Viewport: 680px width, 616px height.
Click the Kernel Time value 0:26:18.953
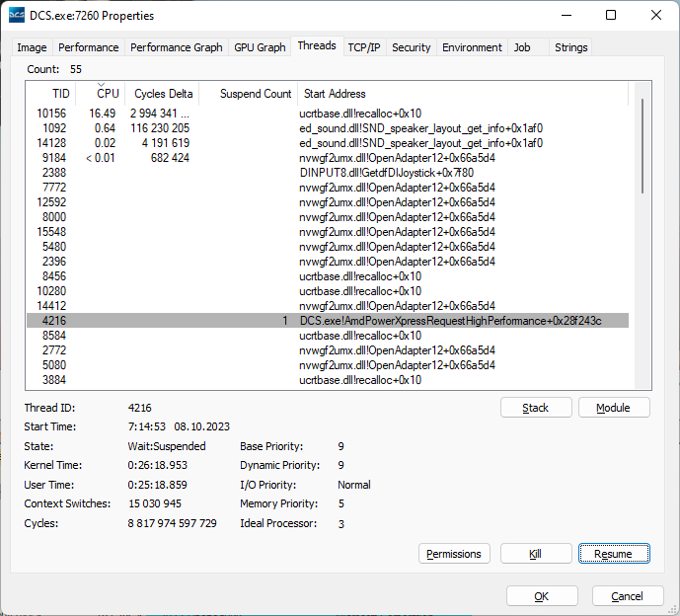pos(158,465)
